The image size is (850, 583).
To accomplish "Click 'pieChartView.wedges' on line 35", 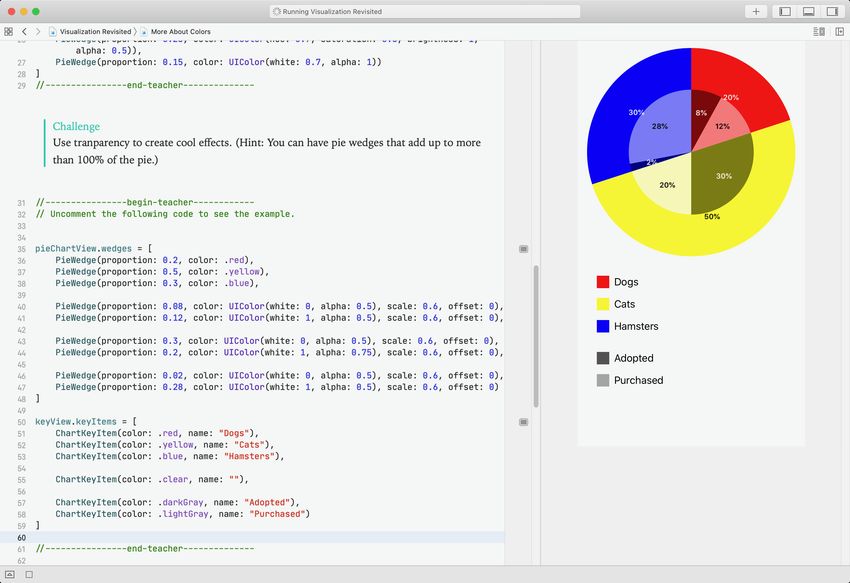I will point(83,248).
